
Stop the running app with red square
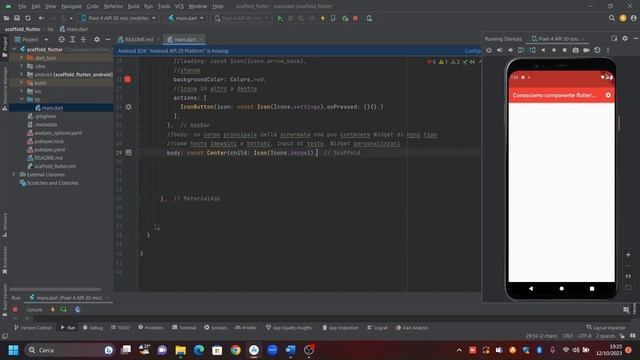pyautogui.click(x=356, y=18)
